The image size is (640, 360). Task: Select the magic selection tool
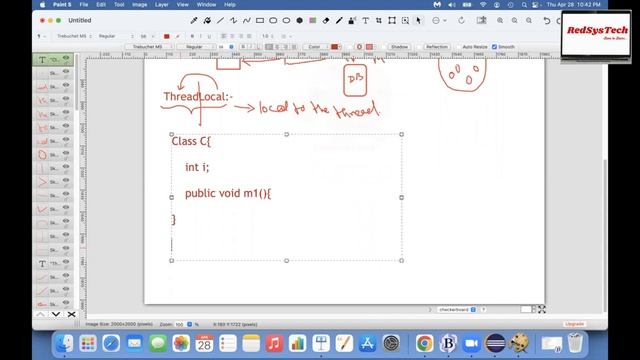405,20
